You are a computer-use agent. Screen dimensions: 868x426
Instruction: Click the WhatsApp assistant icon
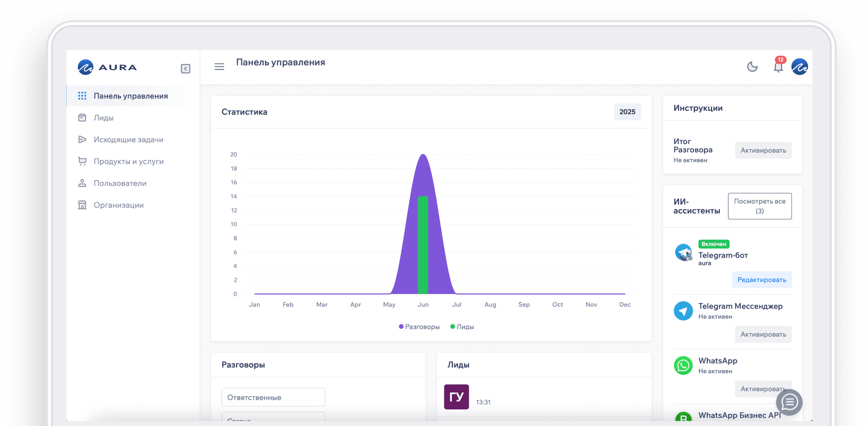(683, 365)
